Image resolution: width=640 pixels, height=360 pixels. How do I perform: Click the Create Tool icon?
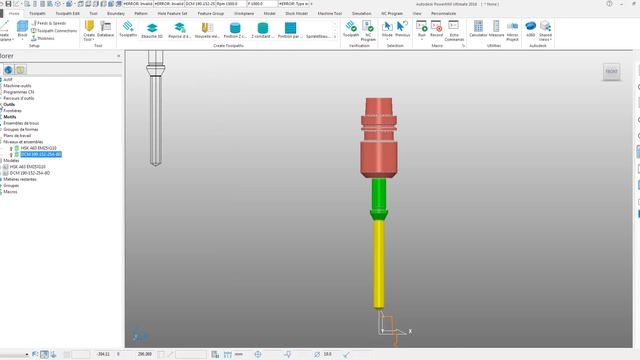click(x=89, y=27)
